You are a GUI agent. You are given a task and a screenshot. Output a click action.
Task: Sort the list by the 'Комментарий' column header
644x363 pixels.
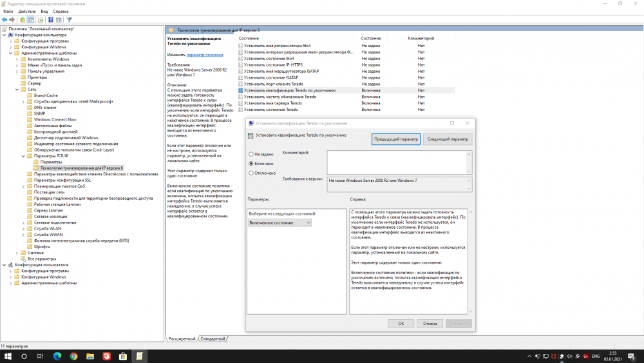[421, 38]
